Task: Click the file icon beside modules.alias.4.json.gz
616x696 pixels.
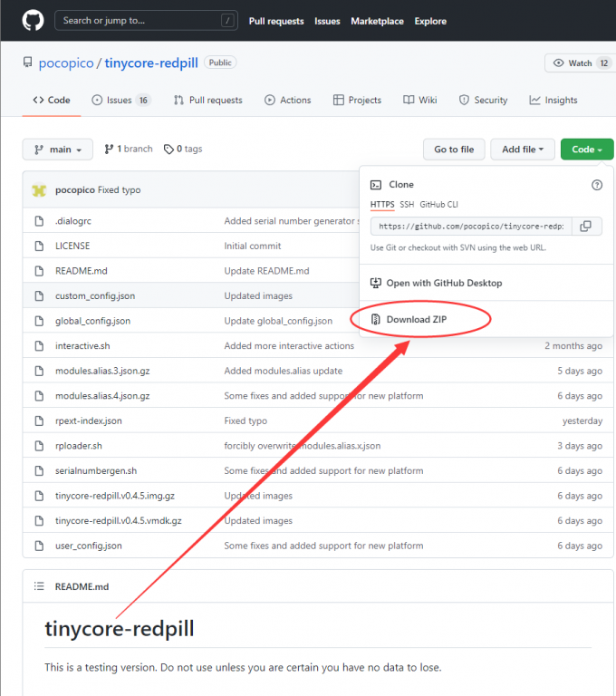Action: click(39, 396)
